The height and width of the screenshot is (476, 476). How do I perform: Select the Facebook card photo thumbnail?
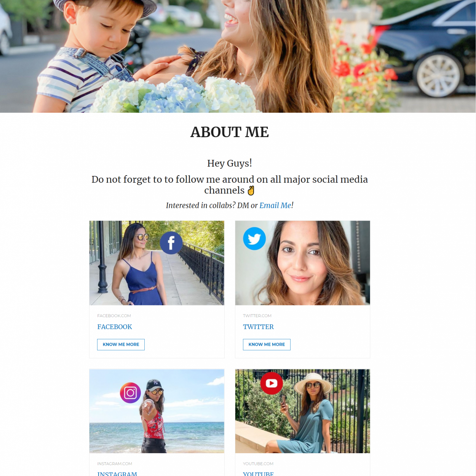[x=157, y=263]
